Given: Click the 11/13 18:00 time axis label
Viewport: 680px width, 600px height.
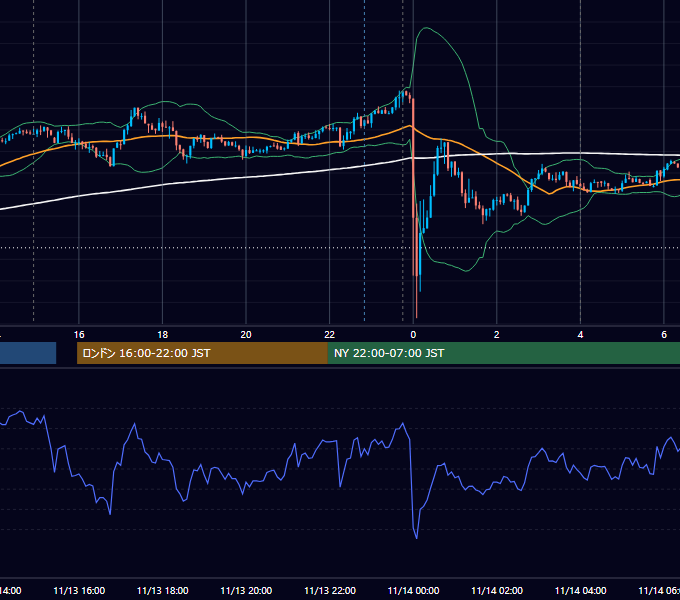Looking at the screenshot, I should point(163,590).
